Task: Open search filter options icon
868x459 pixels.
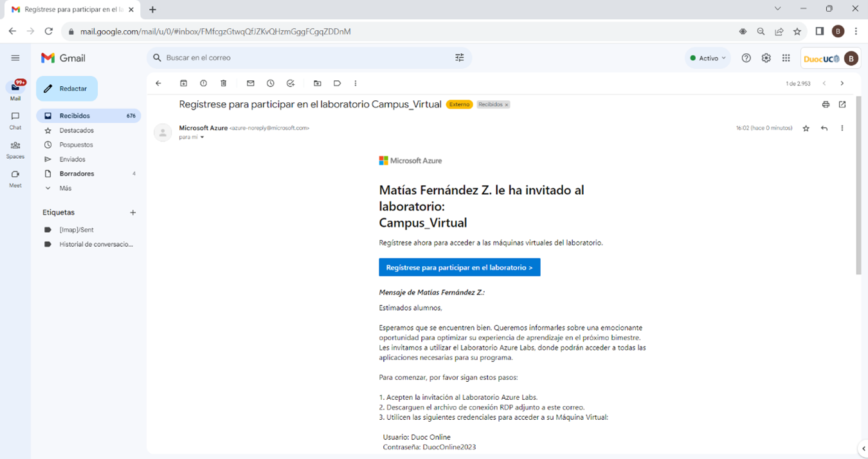Action: tap(460, 58)
